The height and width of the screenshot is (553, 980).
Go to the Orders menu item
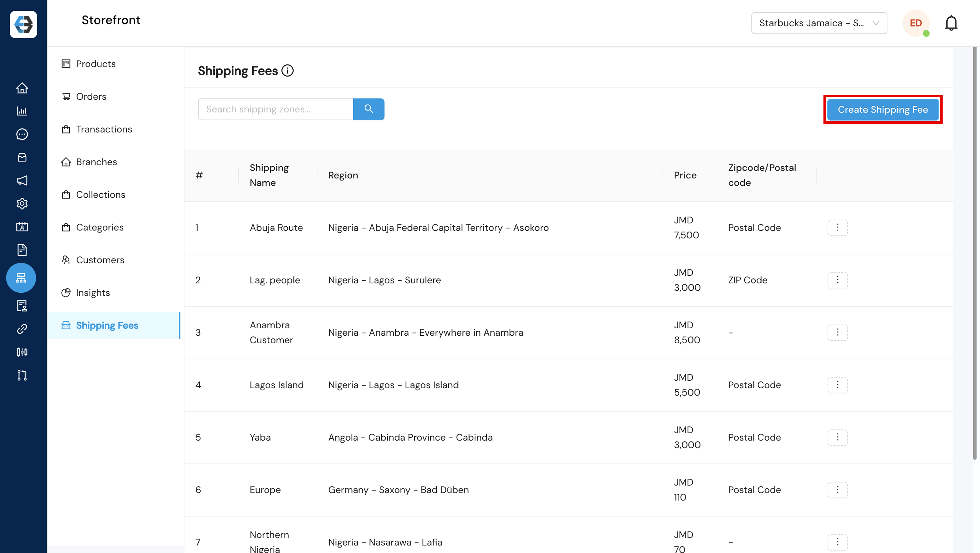point(114,97)
